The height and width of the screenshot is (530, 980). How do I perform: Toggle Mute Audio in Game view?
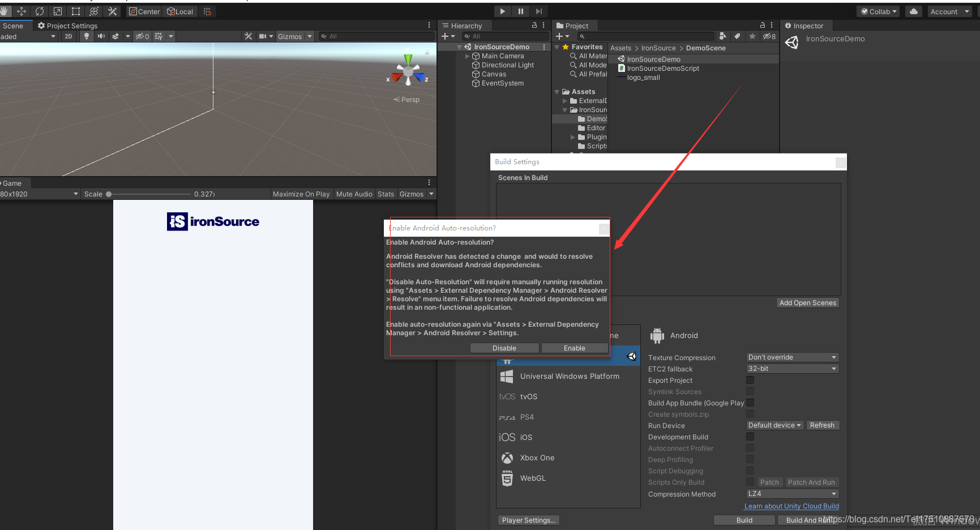tap(354, 194)
